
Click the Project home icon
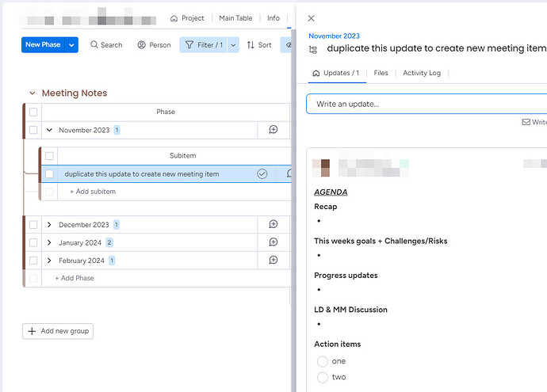point(174,18)
